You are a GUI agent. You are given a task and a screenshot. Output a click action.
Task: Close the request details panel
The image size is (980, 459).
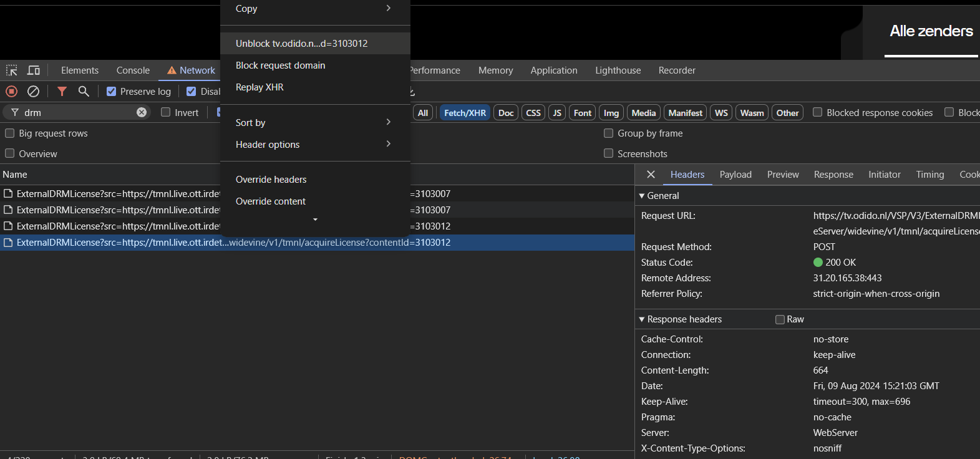651,175
